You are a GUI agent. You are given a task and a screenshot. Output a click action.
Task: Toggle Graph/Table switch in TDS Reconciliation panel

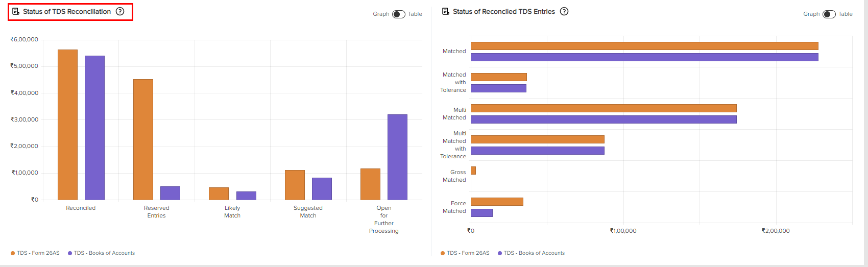click(x=399, y=14)
